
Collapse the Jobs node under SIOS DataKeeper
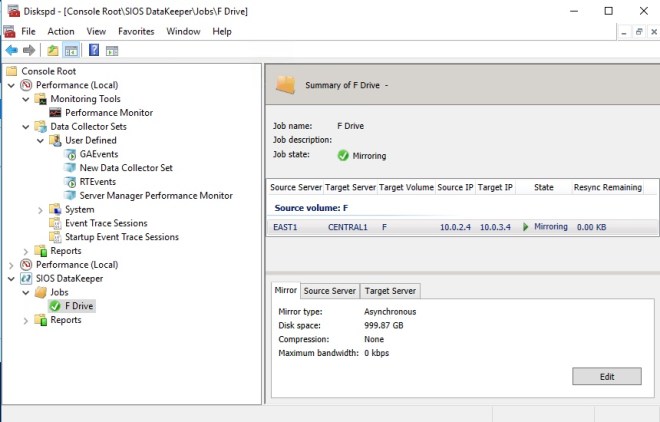tap(26, 293)
